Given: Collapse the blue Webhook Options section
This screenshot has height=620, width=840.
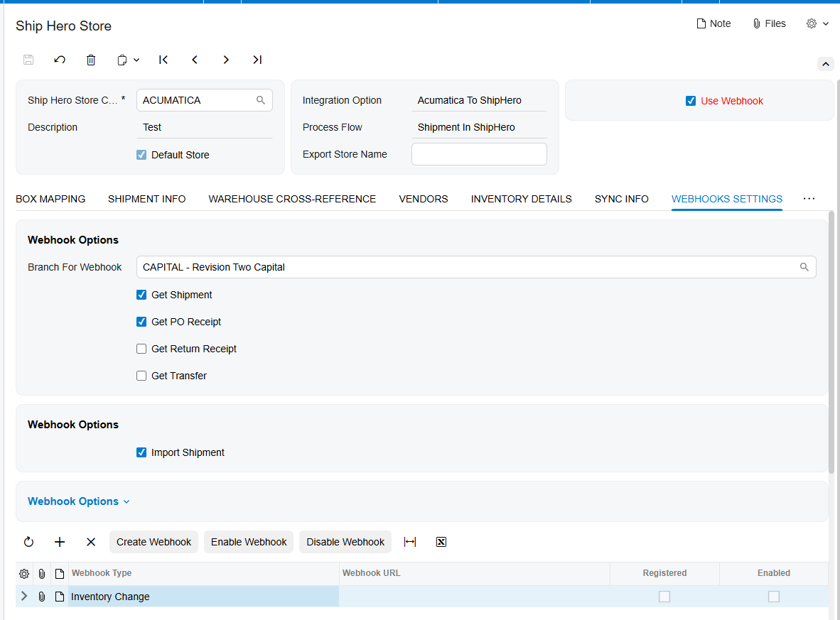Looking at the screenshot, I should click(x=79, y=501).
